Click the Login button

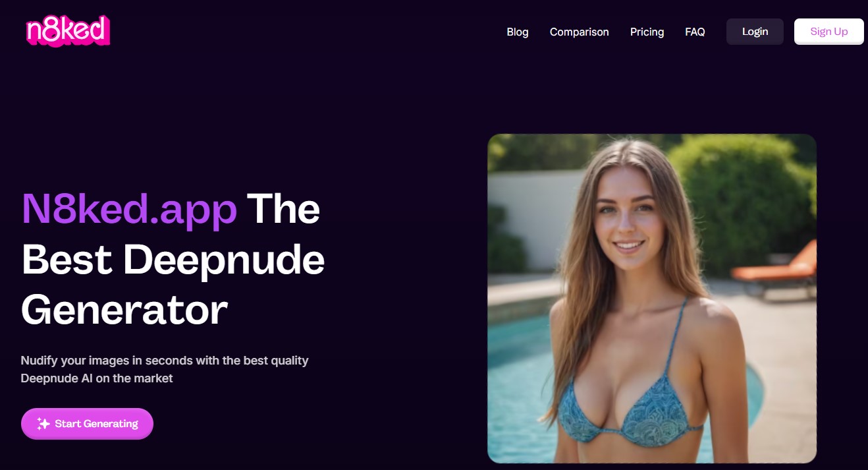(755, 32)
